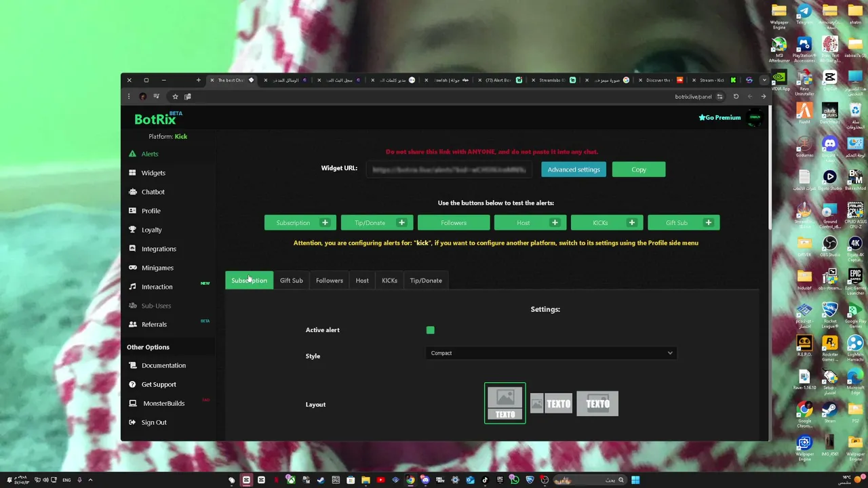Open the browser tab search chevron
868x488 pixels.
coord(764,80)
